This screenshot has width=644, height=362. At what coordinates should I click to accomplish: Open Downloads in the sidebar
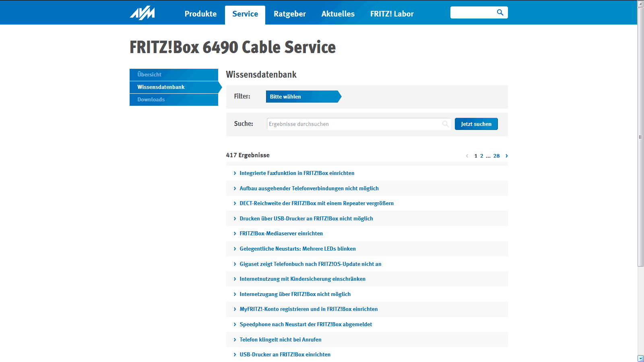[x=174, y=100]
